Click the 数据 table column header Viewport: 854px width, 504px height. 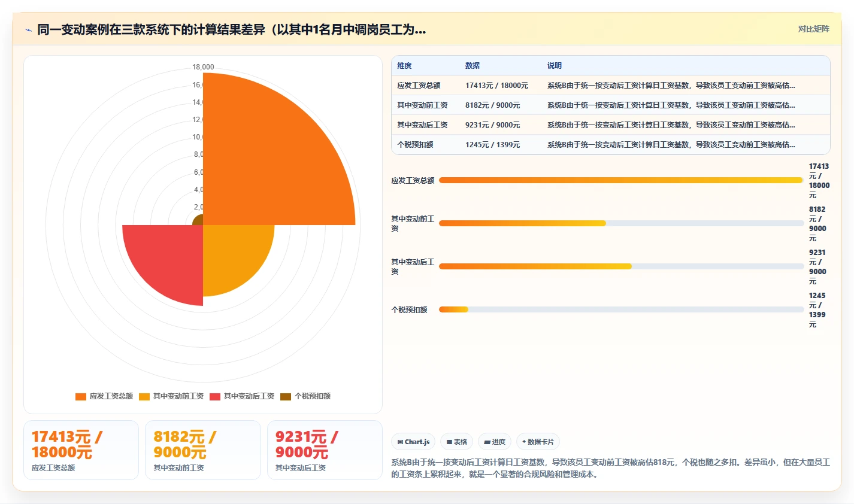(x=473, y=66)
